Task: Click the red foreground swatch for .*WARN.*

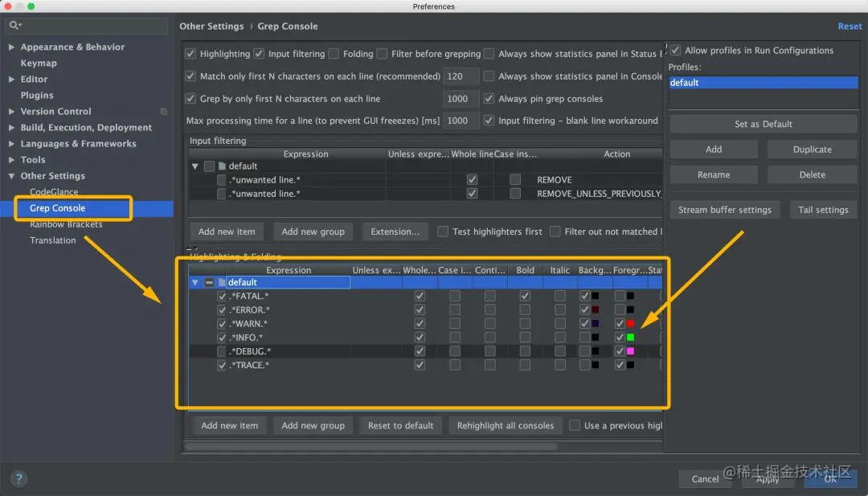Action: [630, 323]
